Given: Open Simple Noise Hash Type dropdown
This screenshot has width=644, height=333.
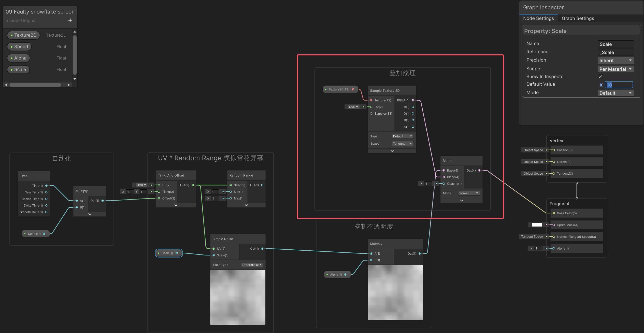Looking at the screenshot, I should coord(252,265).
